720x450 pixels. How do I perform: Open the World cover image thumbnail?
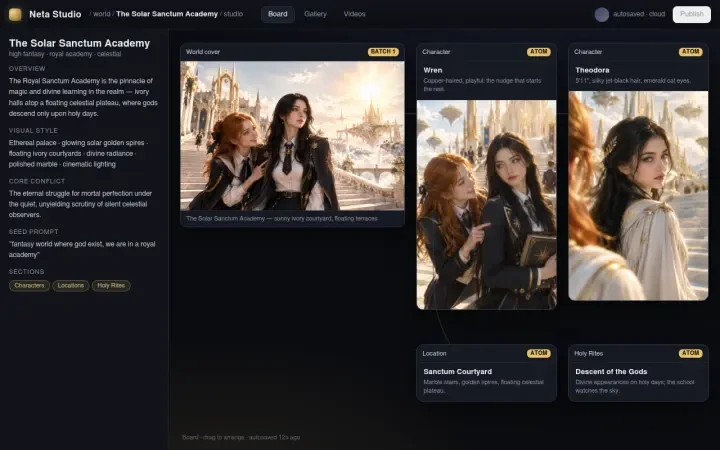click(292, 136)
